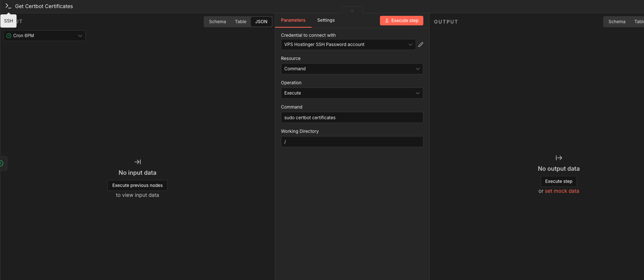Open the credential dropdown VPS Hostinger SSH
The image size is (644, 280).
[x=348, y=45]
